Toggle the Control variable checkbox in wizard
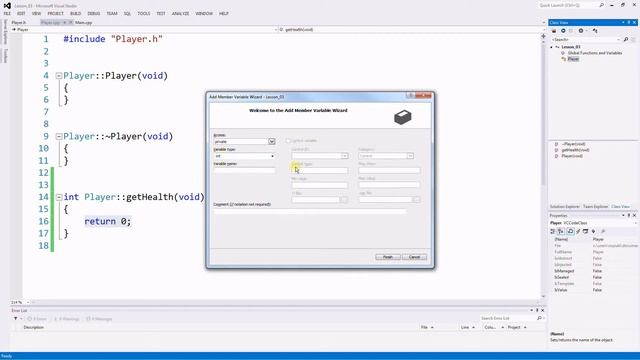The width and height of the screenshot is (640, 360). pyautogui.click(x=288, y=141)
